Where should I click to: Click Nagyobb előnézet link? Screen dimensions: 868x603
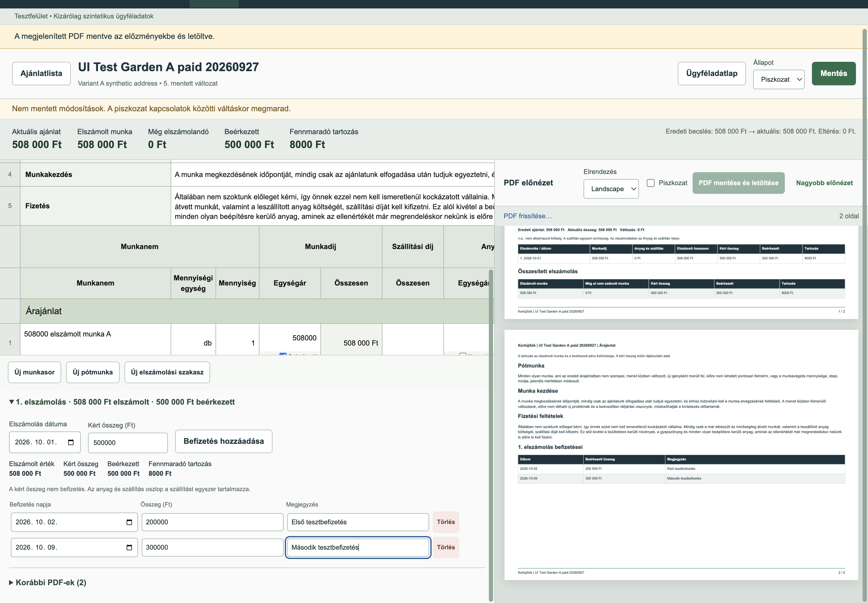tap(824, 183)
